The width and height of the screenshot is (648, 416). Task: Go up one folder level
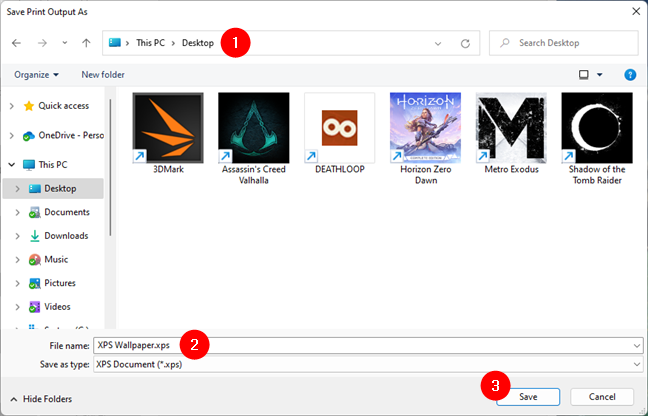(86, 43)
